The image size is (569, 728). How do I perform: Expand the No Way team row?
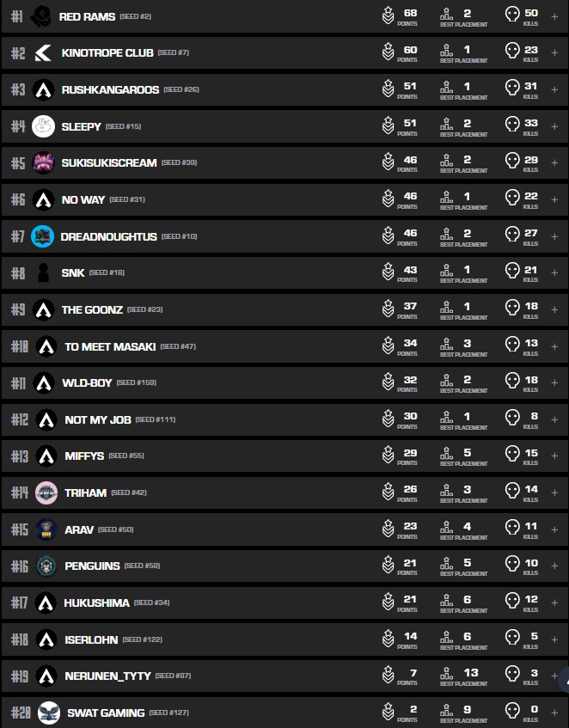pyautogui.click(x=554, y=199)
